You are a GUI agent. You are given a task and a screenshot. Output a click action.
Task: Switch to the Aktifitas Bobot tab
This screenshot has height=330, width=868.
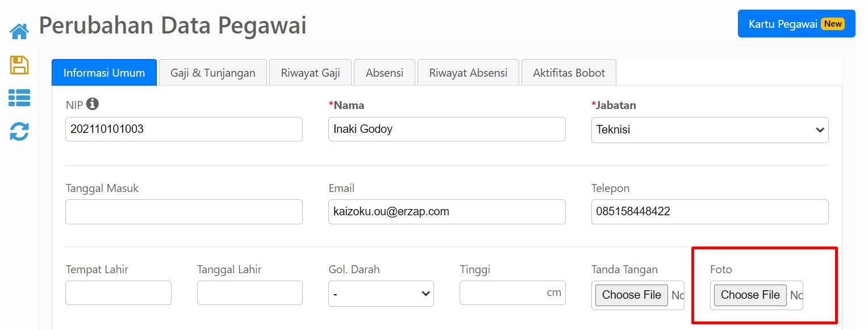click(569, 73)
